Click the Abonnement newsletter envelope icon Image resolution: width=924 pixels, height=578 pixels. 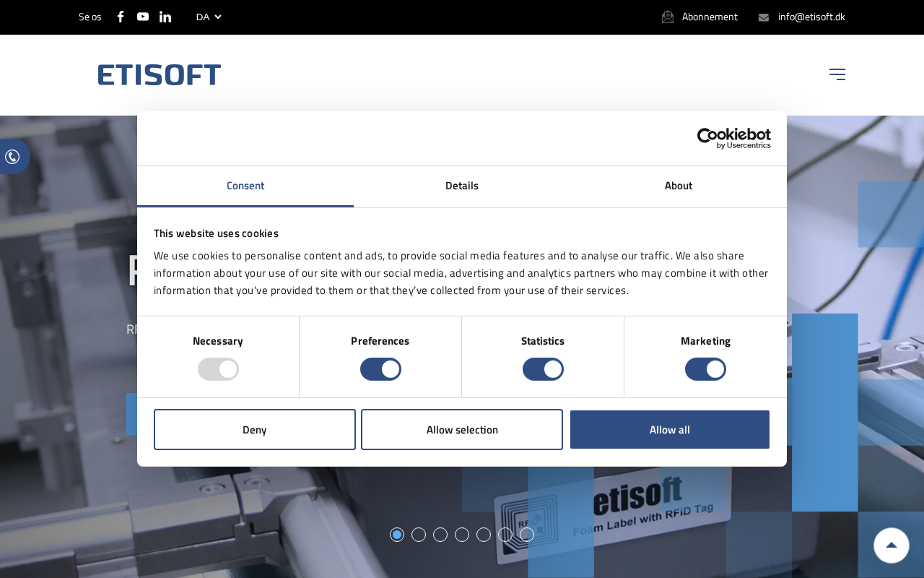pyautogui.click(x=668, y=17)
